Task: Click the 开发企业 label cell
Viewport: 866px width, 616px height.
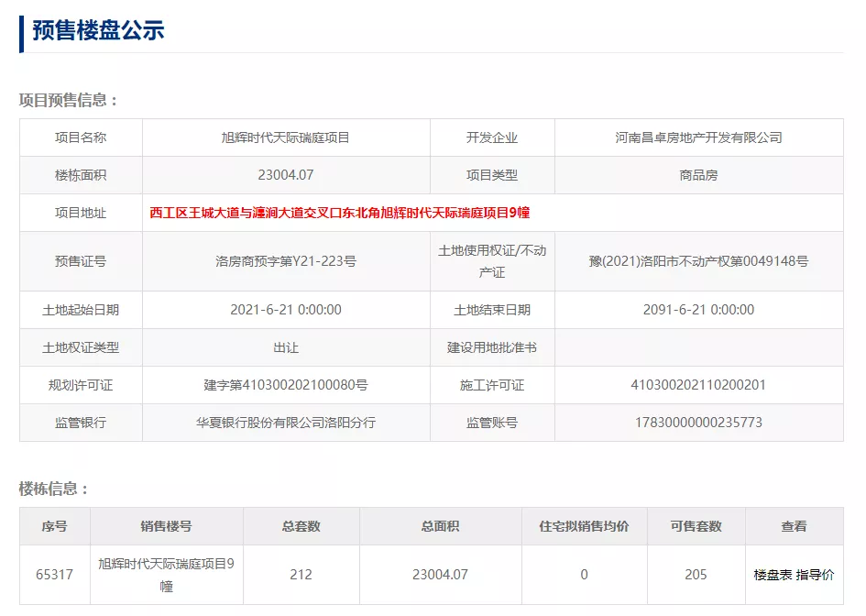Action: point(492,137)
